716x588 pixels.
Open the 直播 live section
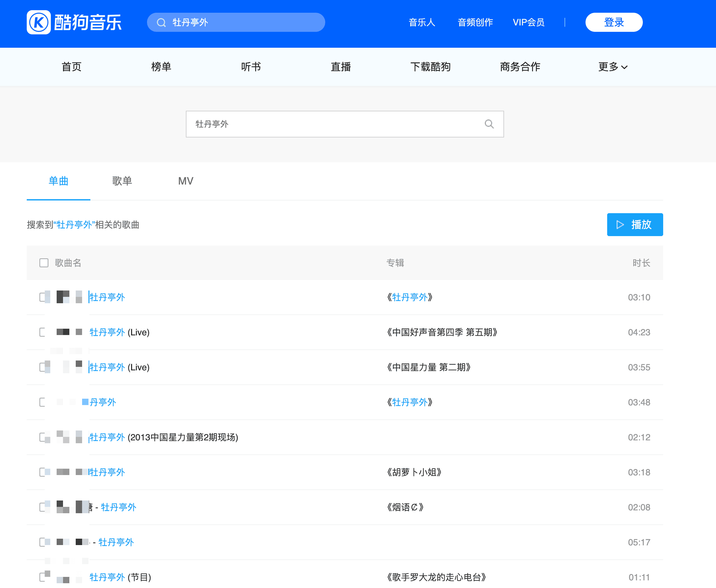tap(341, 67)
